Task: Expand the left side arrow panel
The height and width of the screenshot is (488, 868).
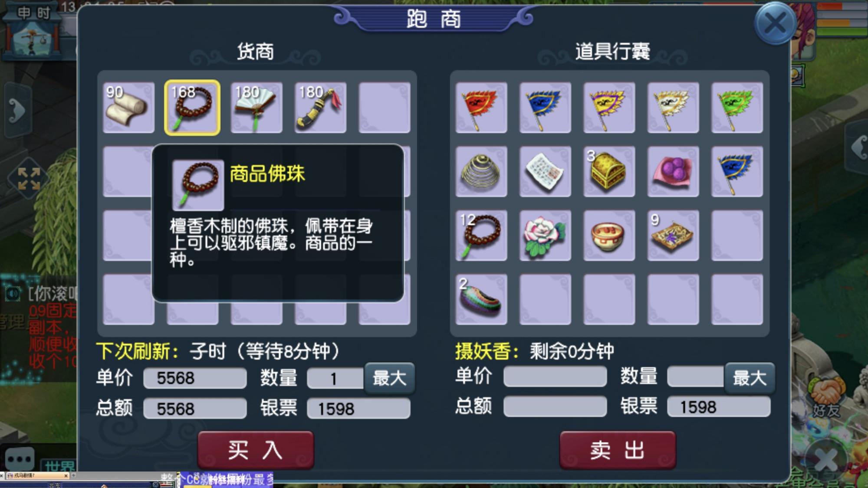Action: tap(17, 110)
